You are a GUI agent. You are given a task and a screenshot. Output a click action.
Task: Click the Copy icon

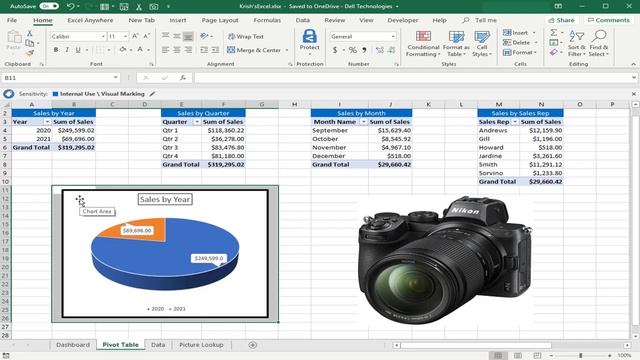29,43
